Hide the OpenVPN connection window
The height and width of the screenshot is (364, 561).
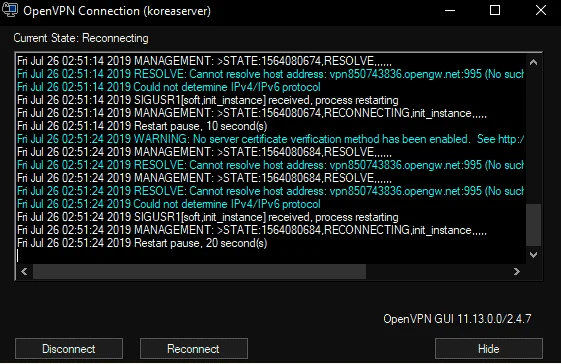489,349
